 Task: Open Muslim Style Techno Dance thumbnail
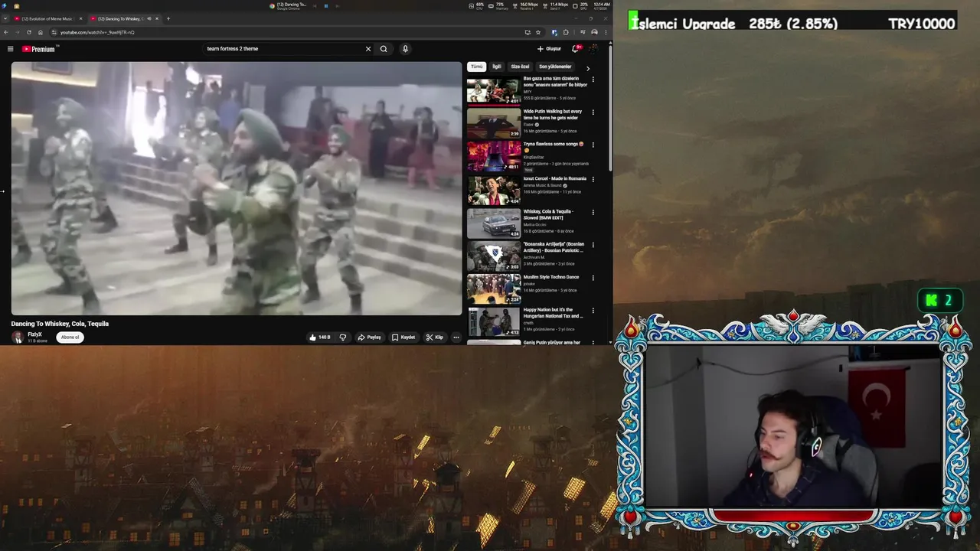[494, 289]
